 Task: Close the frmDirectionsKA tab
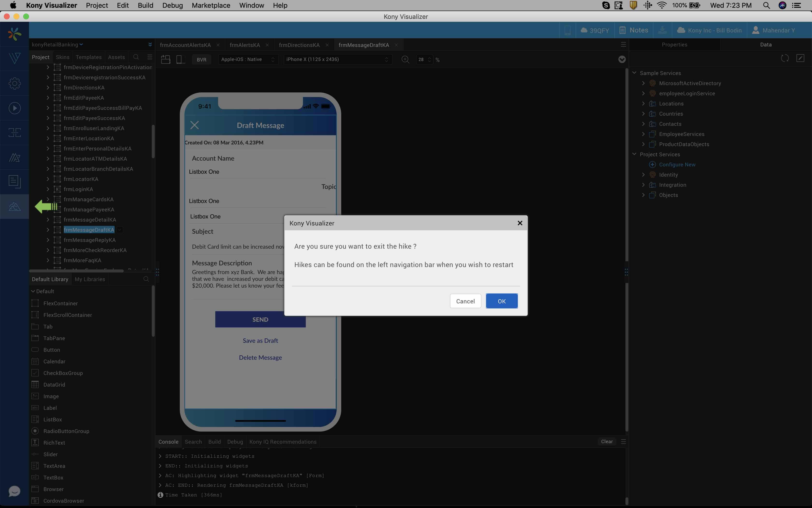[327, 45]
